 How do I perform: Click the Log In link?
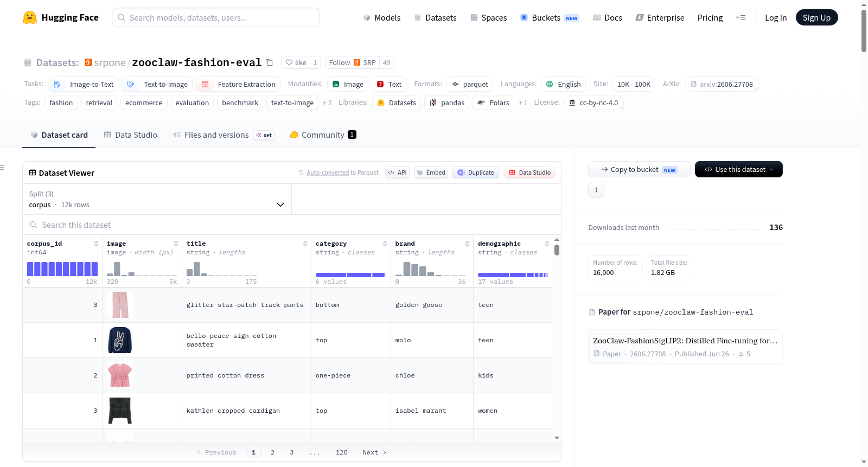tap(776, 17)
